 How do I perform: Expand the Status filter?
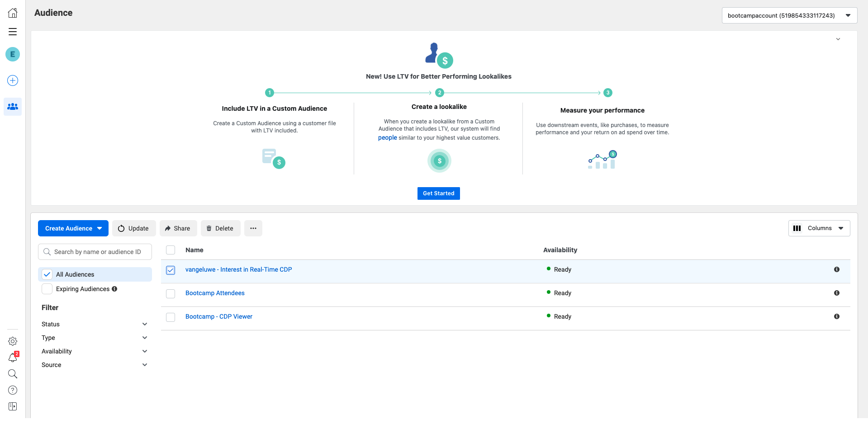[x=95, y=324]
